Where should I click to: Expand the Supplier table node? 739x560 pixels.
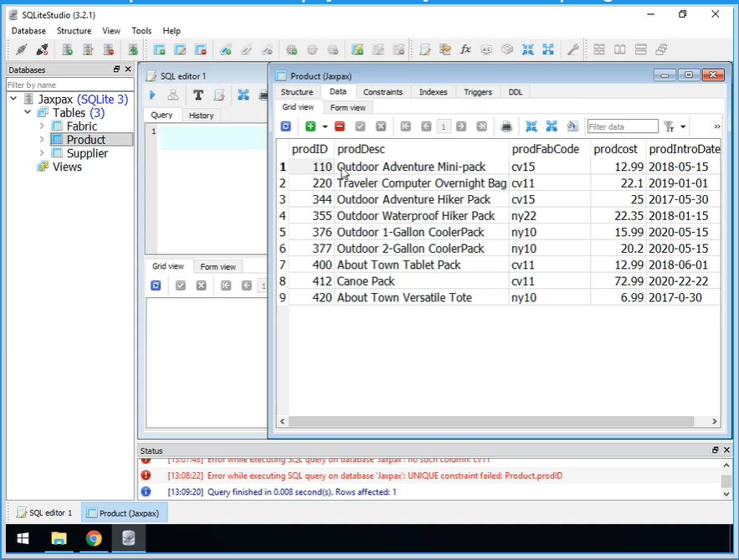click(x=42, y=153)
